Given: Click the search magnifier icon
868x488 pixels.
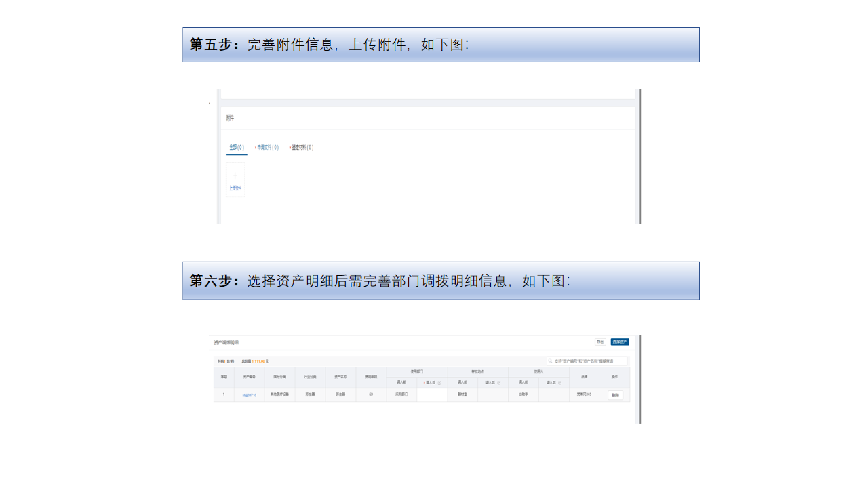Looking at the screenshot, I should click(x=550, y=361).
